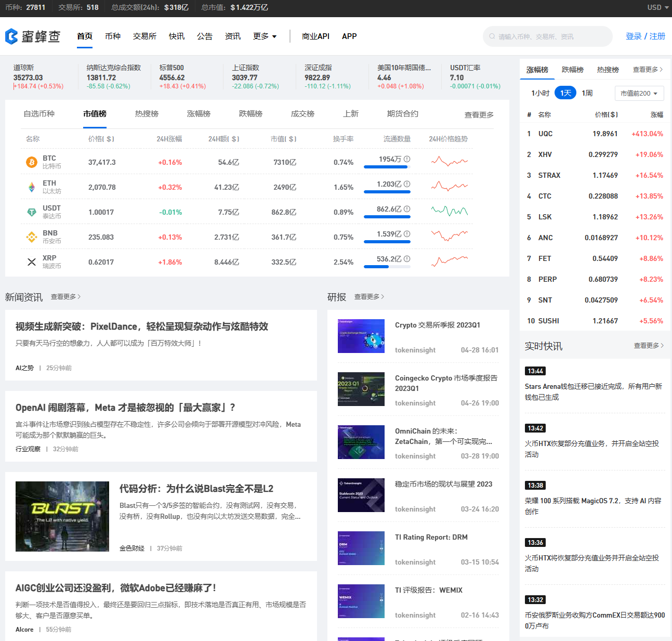The image size is (672, 641).
Task: Open the Blast article thumbnail image
Action: 62,516
